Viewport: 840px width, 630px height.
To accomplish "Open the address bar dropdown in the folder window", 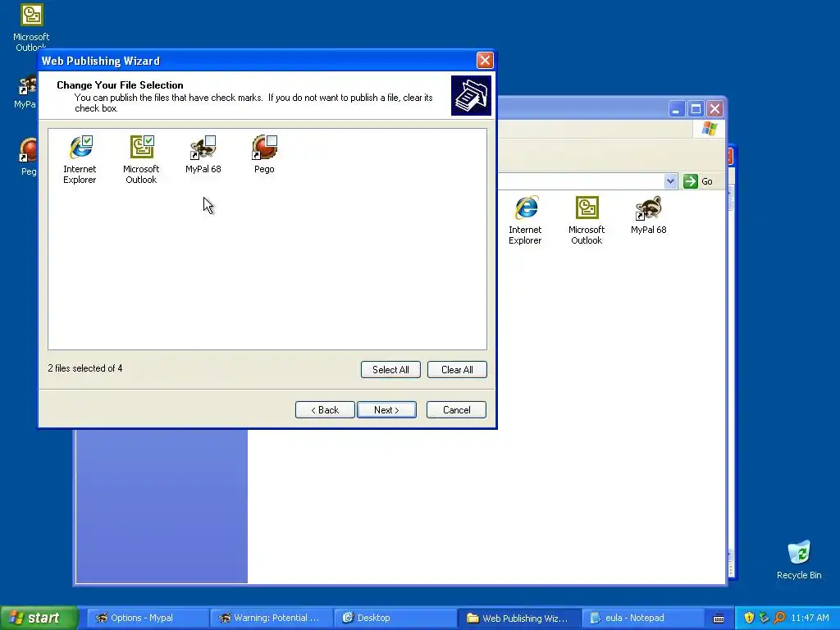I will click(x=670, y=181).
